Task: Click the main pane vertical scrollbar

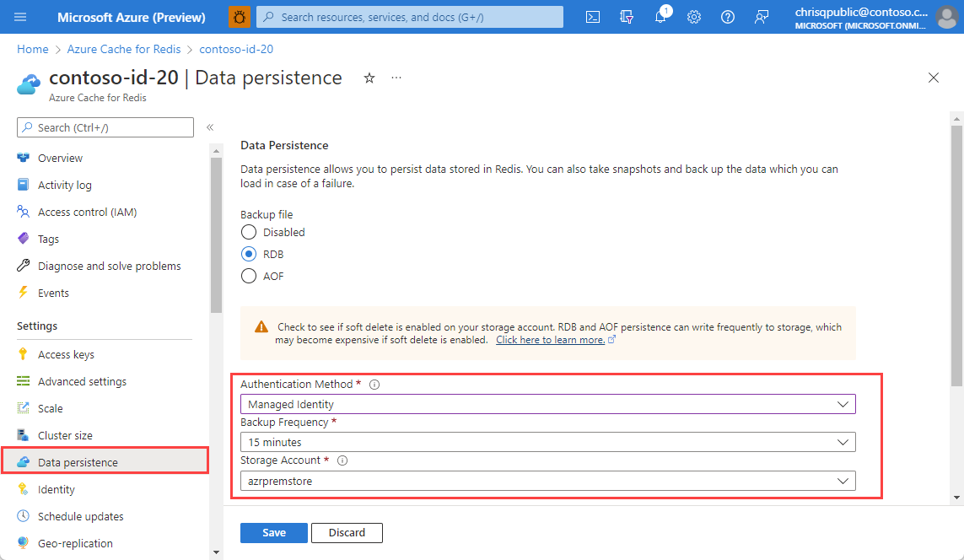Action: (x=956, y=253)
